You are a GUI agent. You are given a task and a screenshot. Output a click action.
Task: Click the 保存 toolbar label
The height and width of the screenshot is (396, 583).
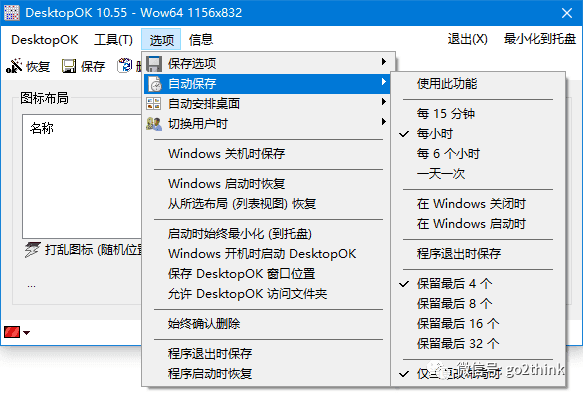[93, 67]
